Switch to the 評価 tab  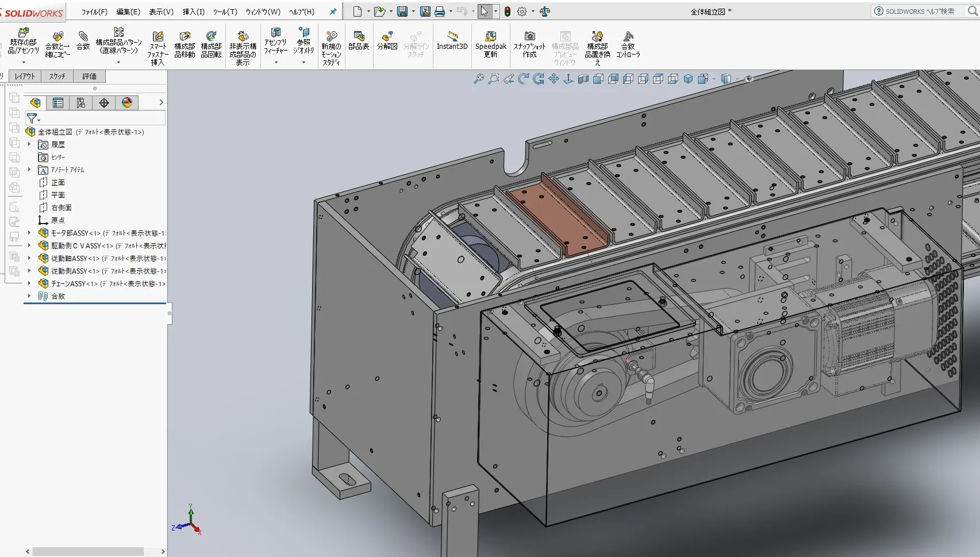pos(89,76)
